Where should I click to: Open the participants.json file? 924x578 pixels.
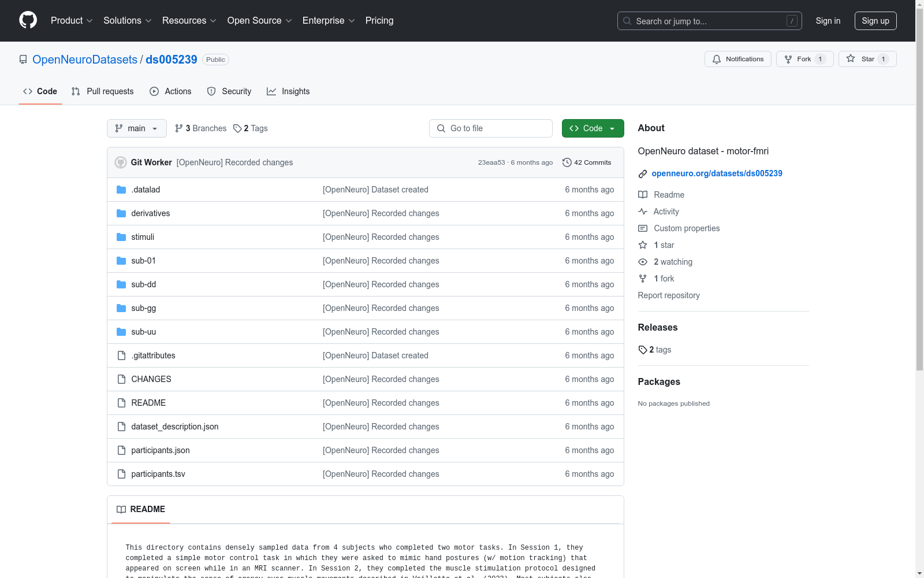click(161, 450)
